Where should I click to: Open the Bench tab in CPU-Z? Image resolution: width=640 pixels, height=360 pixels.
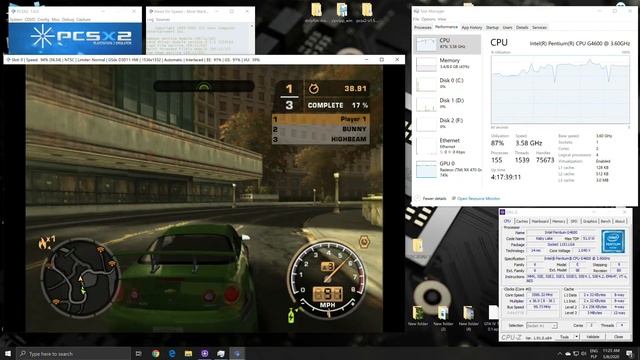click(x=606, y=221)
